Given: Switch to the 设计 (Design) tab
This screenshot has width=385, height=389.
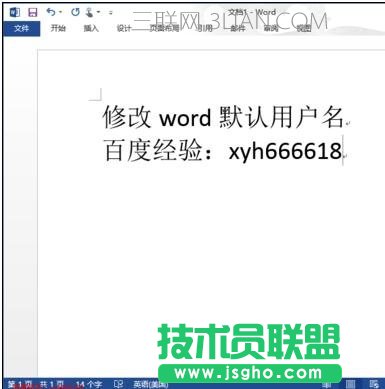Looking at the screenshot, I should tap(124, 28).
